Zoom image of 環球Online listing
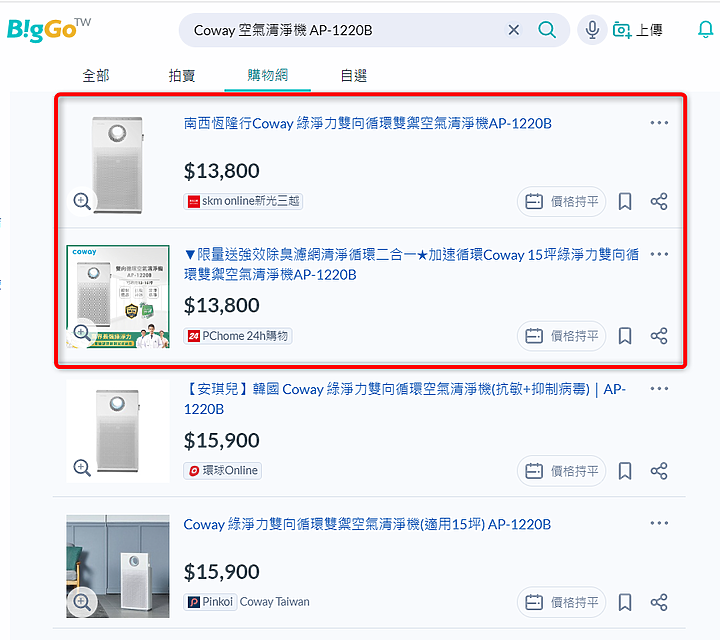 (x=82, y=468)
